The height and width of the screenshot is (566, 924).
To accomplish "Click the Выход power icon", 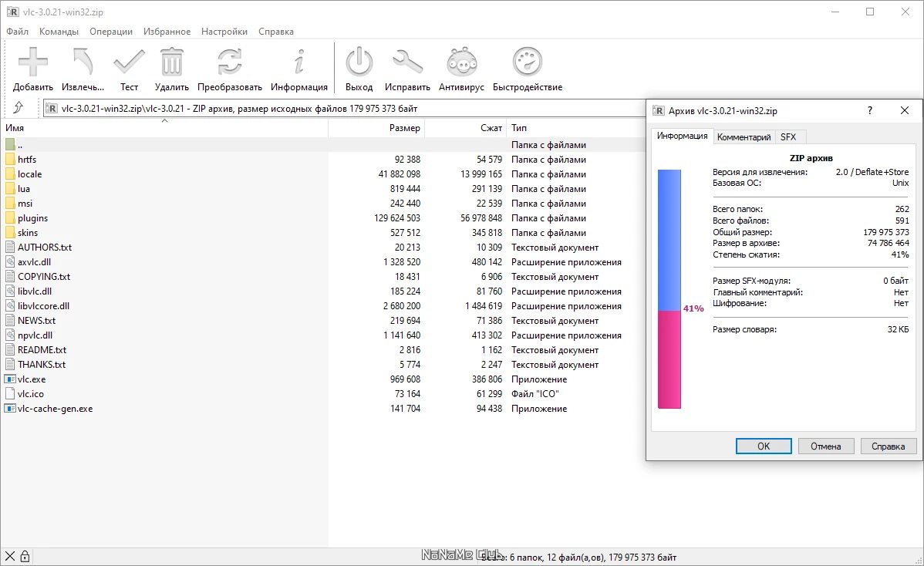I will tap(359, 62).
